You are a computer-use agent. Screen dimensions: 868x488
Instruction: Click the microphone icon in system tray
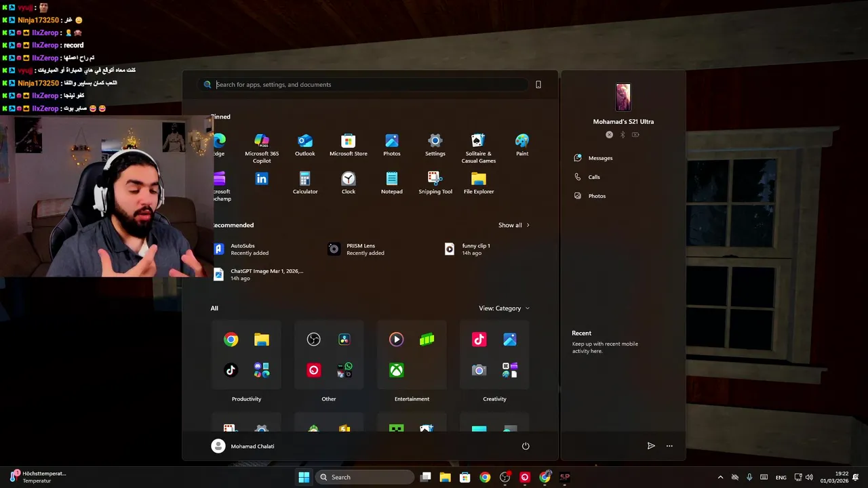[749, 477]
